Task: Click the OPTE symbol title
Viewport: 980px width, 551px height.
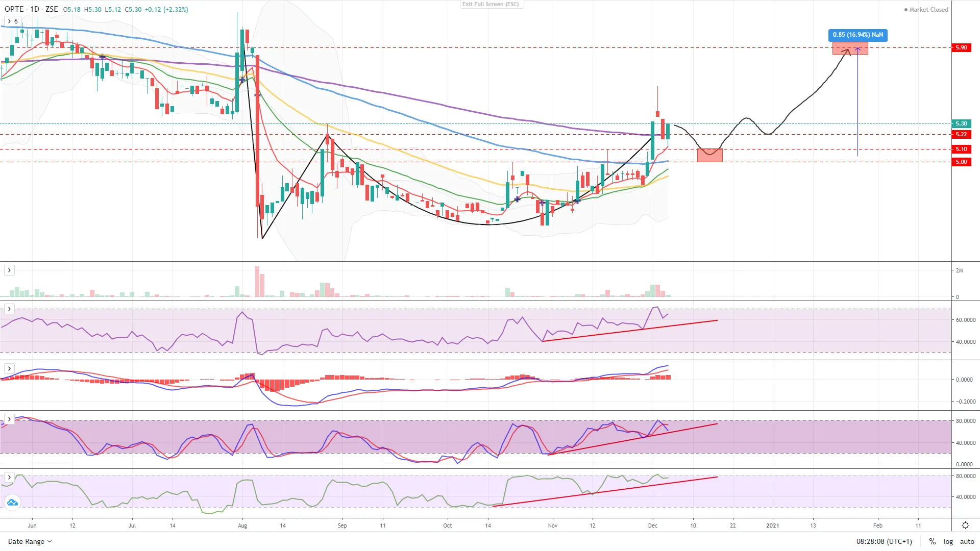Action: pos(14,9)
